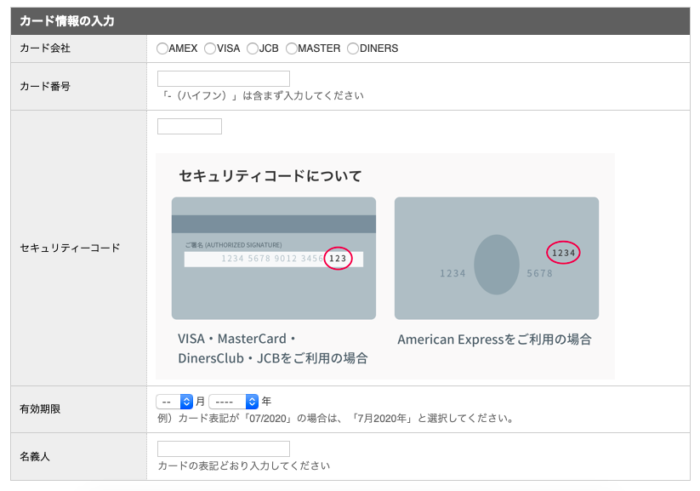Click the カード情報の入力 header text

click(x=67, y=21)
